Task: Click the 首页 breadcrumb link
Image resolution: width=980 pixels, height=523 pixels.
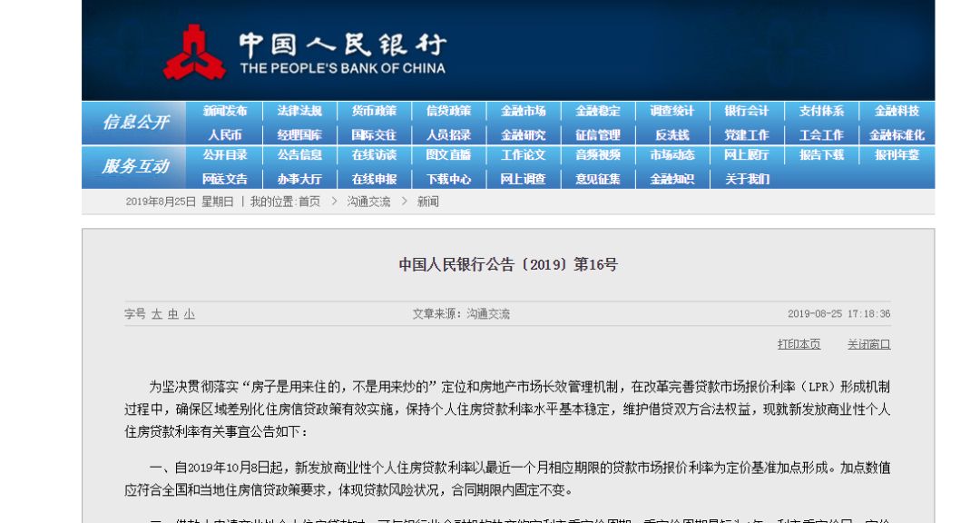Action: (309, 202)
